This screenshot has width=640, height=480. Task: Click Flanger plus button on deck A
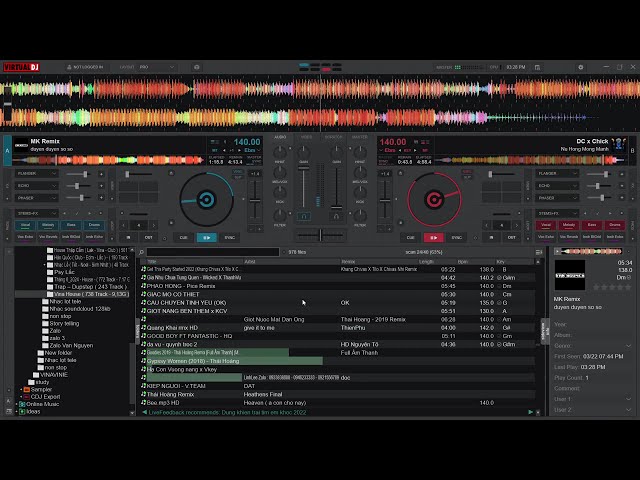[101, 174]
